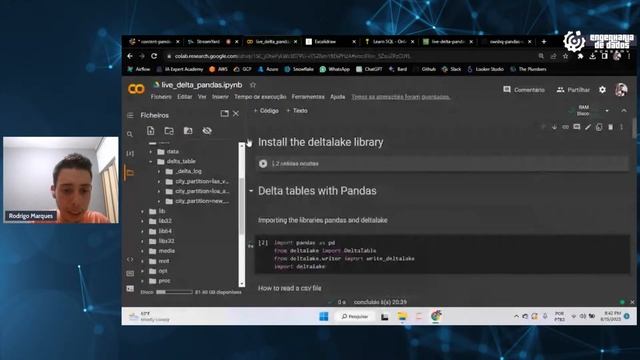Run the 12 hidden cells
Image resolution: width=640 pixels, height=360 pixels.
[263, 164]
